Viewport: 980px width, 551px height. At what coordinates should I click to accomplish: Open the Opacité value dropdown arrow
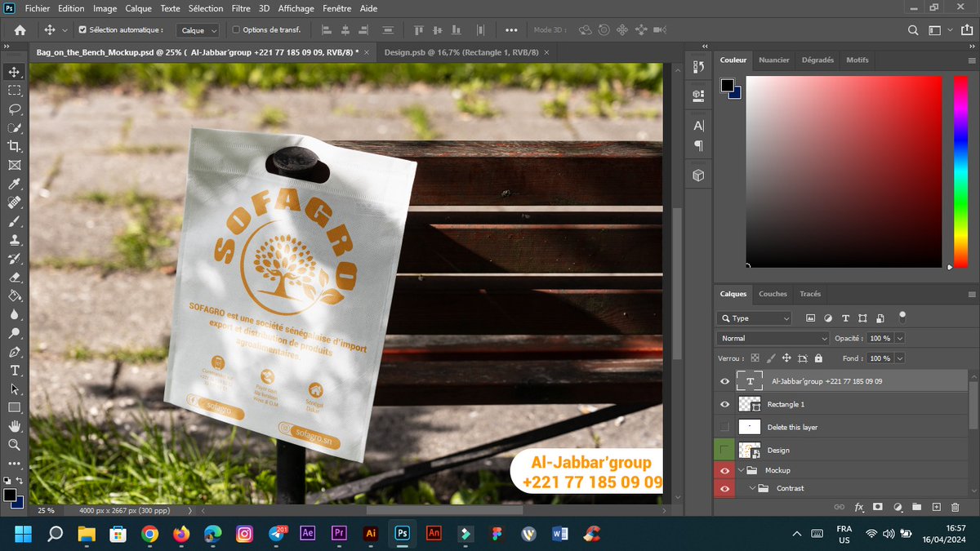tap(900, 338)
